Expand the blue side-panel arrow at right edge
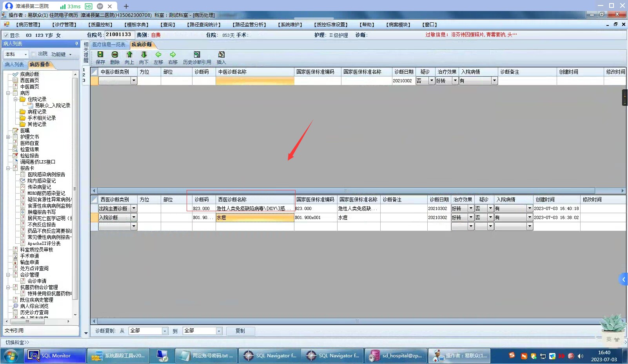The image size is (628, 364). pyautogui.click(x=623, y=279)
